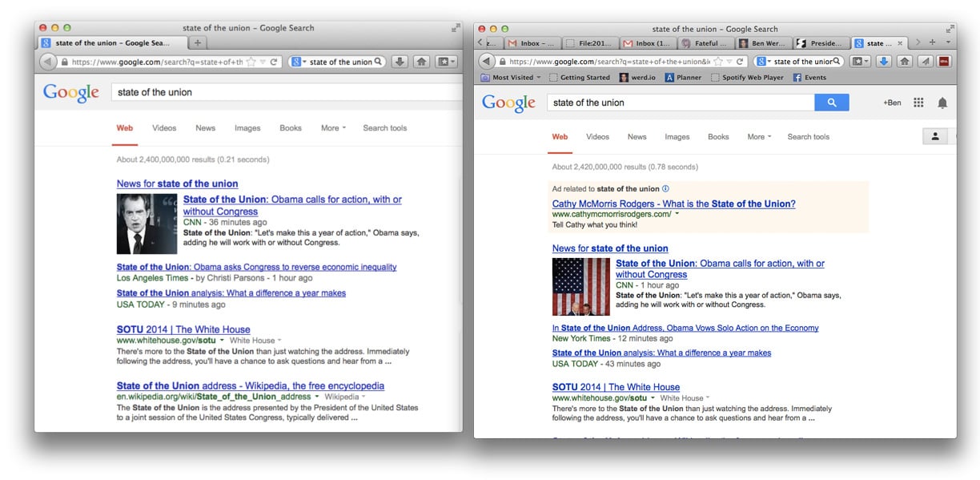The image size is (980, 480).
Task: Open the ad info icon beside 'Ad related to'
Action: point(665,189)
